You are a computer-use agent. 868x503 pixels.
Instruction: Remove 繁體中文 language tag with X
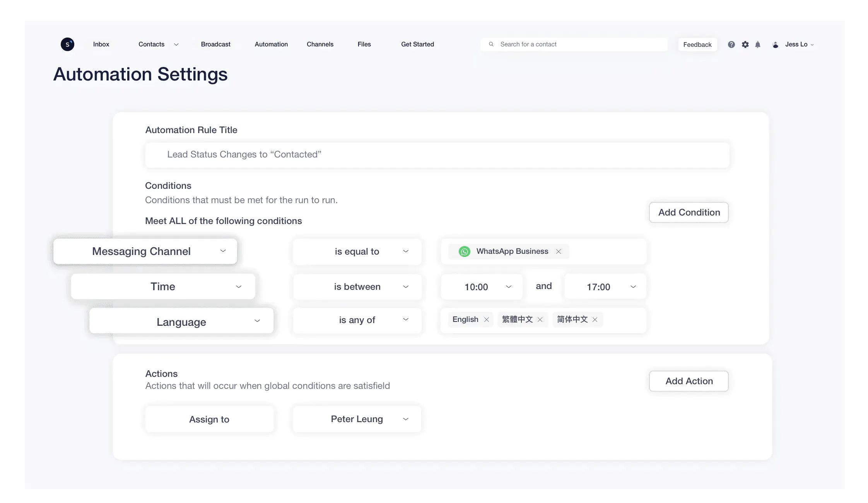pos(539,319)
